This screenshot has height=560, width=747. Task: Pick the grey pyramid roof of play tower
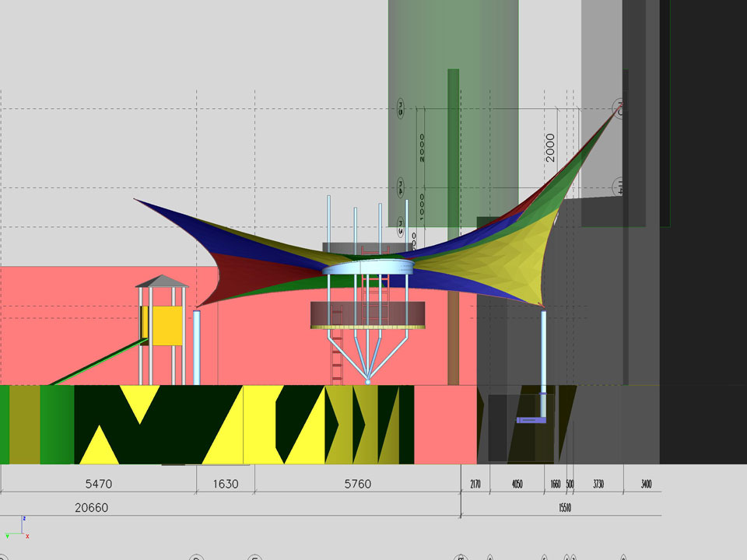pos(162,281)
